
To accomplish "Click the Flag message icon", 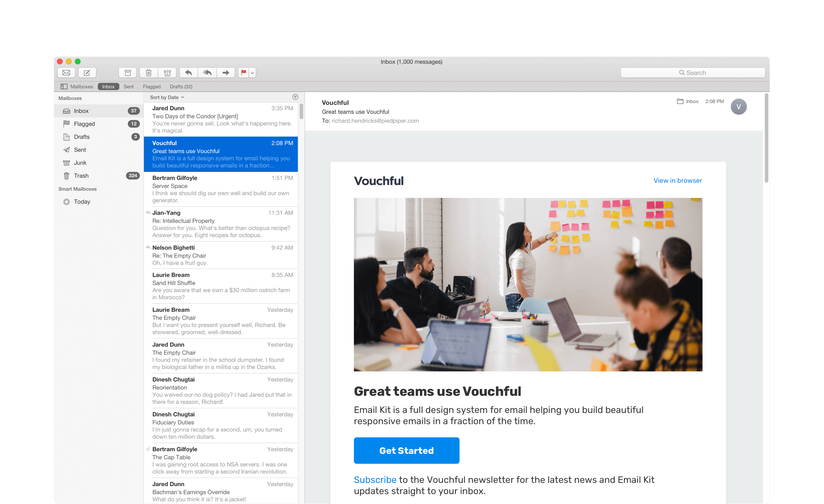I will click(243, 73).
